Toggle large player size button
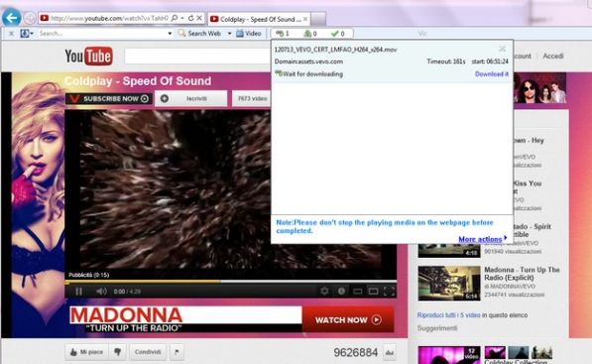This screenshot has height=364, width=592. (373, 291)
